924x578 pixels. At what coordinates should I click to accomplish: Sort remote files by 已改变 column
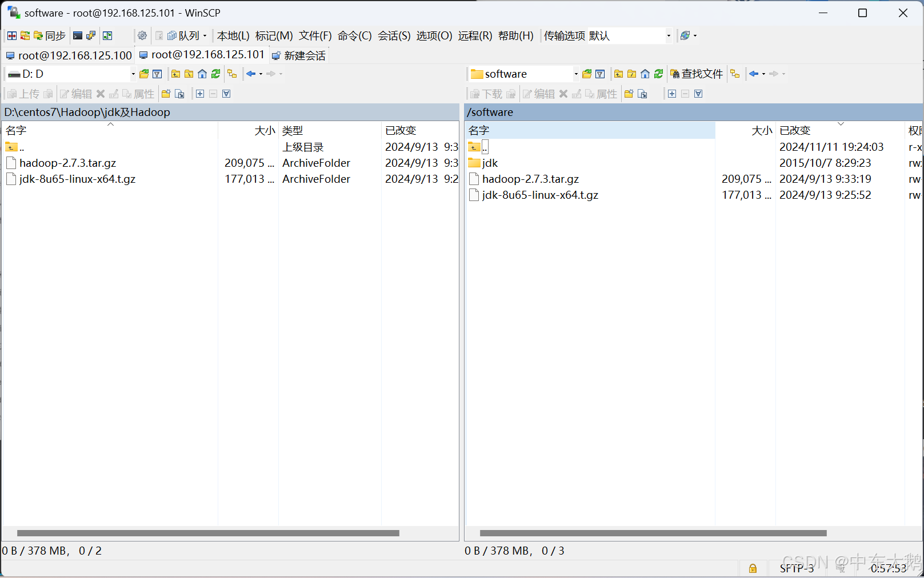coord(840,130)
